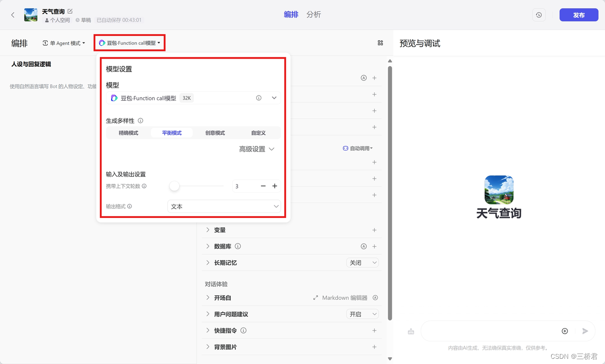Go back with the top-left arrow
This screenshot has width=605, height=364.
coord(13,15)
